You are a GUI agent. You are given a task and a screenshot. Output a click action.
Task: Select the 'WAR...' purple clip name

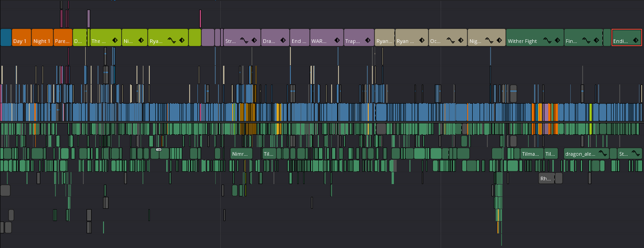[x=320, y=41]
